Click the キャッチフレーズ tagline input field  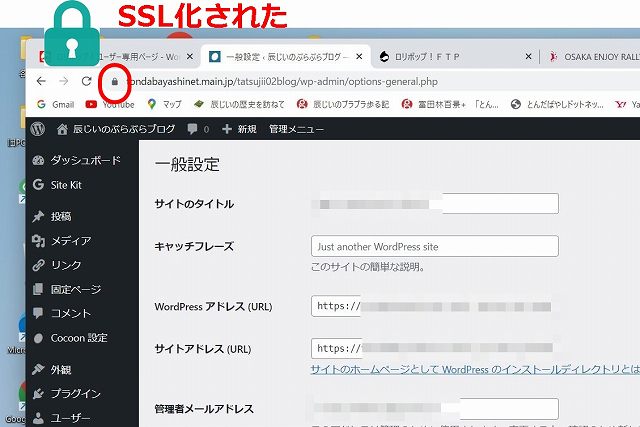[x=434, y=246]
